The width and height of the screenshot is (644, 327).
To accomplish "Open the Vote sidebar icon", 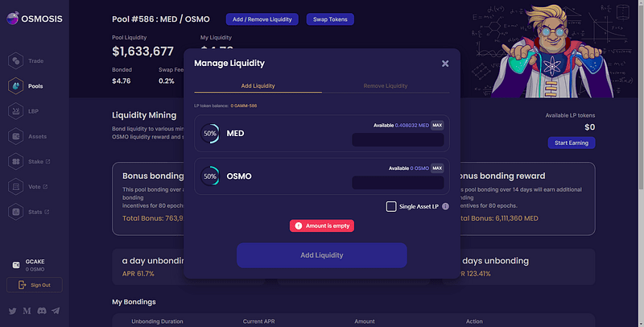I will [15, 187].
